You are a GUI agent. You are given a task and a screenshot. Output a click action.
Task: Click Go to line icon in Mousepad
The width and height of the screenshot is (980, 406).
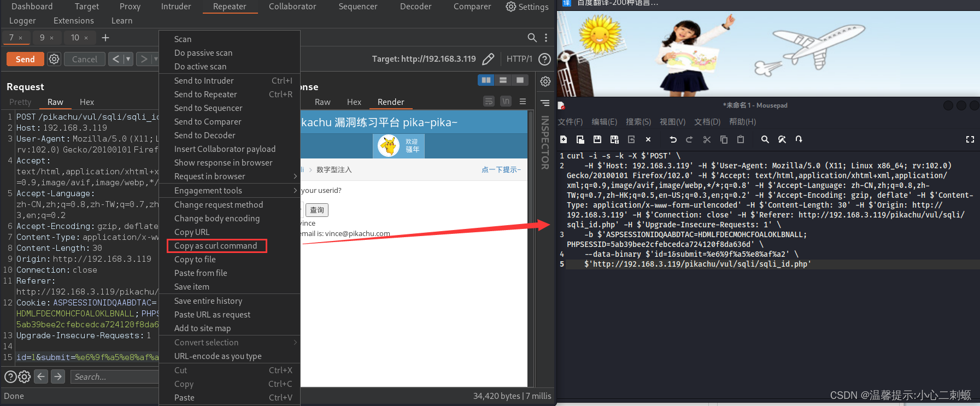(799, 139)
